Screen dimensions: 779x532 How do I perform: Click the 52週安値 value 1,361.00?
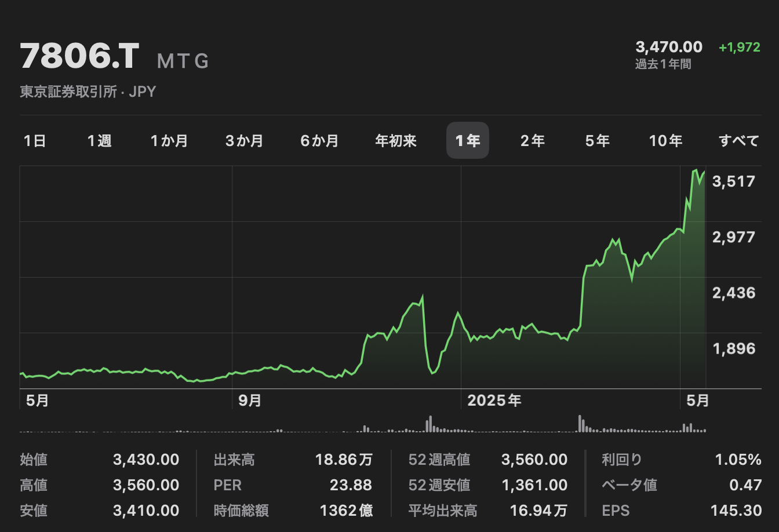pos(534,485)
